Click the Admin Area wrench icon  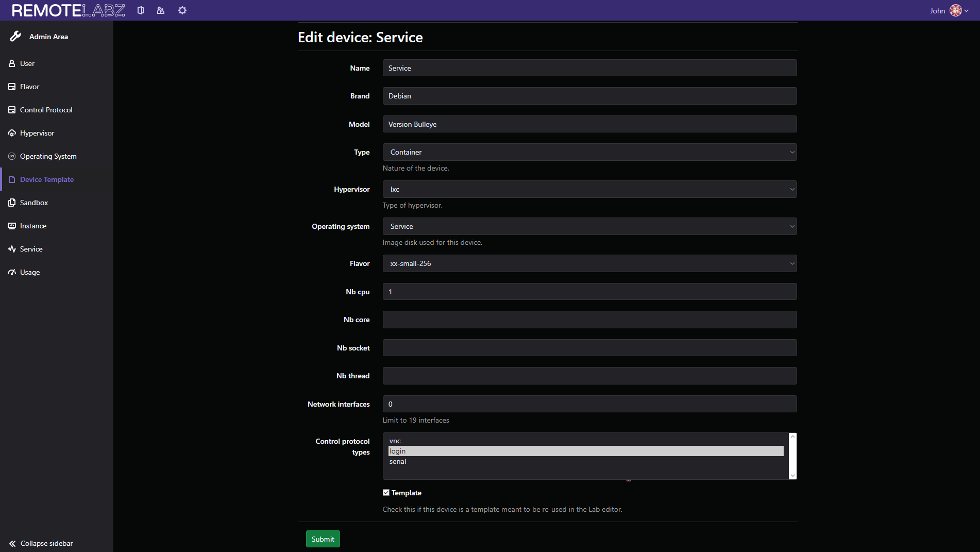click(16, 36)
